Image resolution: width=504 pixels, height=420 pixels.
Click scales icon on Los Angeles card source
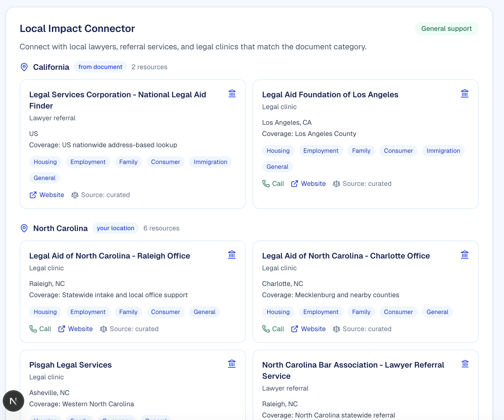336,184
